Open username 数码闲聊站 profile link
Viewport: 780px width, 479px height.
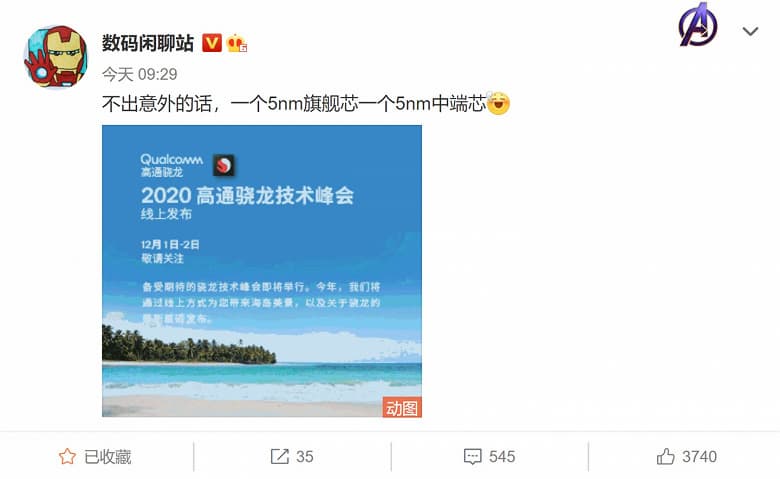(148, 43)
